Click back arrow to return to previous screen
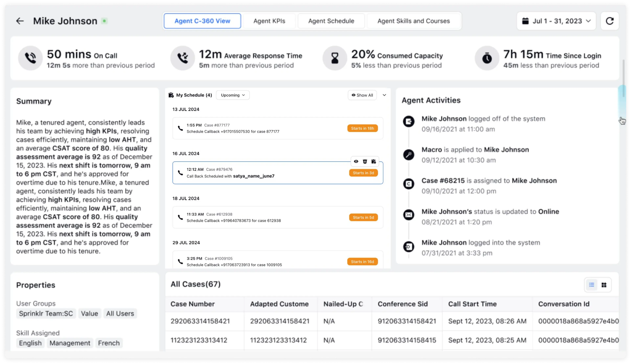631x364 pixels. 20,20
